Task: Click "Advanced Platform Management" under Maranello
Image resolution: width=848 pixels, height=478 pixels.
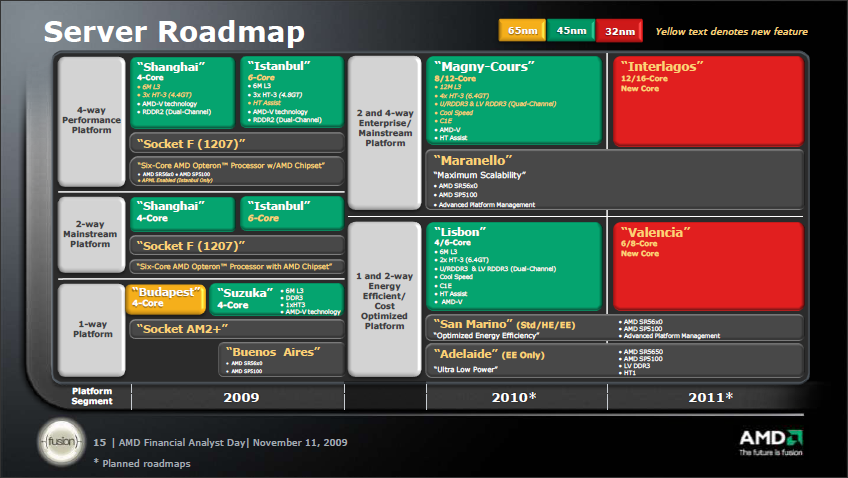Action: (487, 205)
